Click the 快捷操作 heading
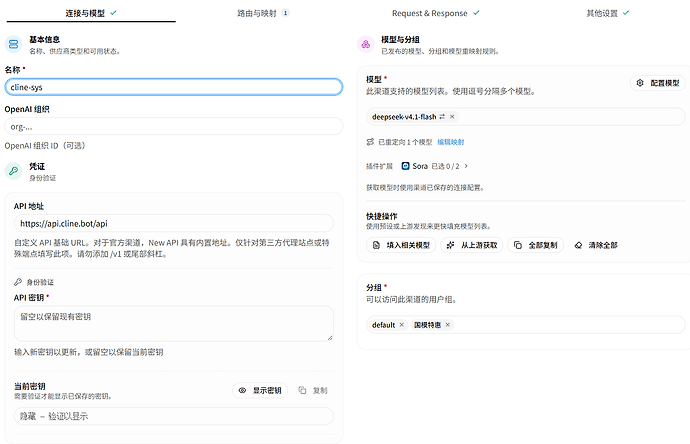This screenshot has height=444, width=690. [382, 216]
